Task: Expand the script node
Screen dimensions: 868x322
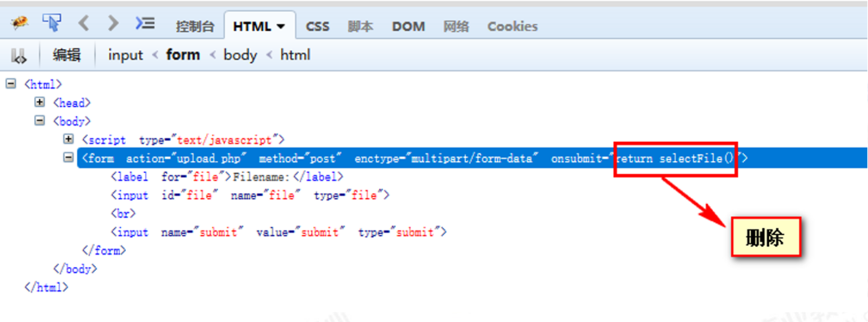Action: [x=68, y=139]
